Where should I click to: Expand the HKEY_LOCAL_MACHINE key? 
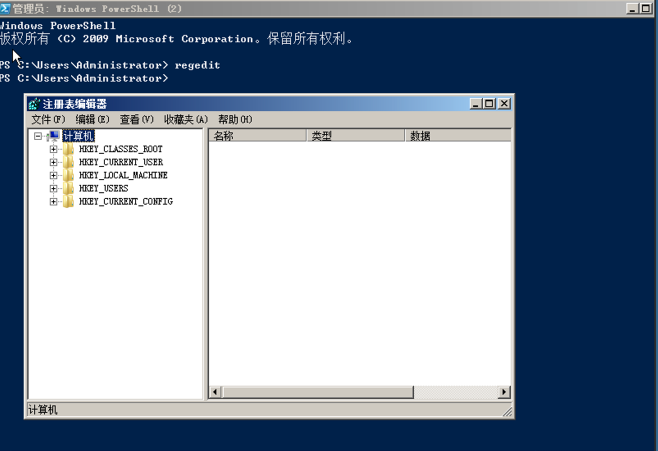(53, 175)
